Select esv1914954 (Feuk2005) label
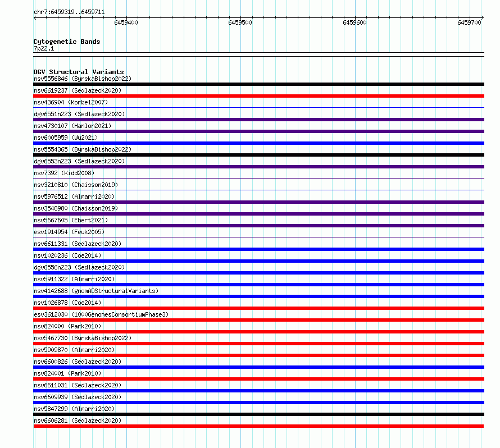 [x=69, y=232]
